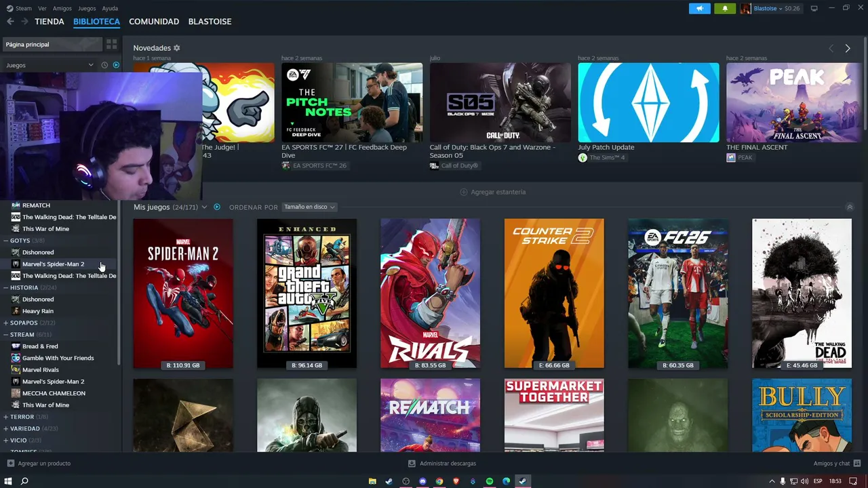Open the green notifications bell

[x=725, y=8]
